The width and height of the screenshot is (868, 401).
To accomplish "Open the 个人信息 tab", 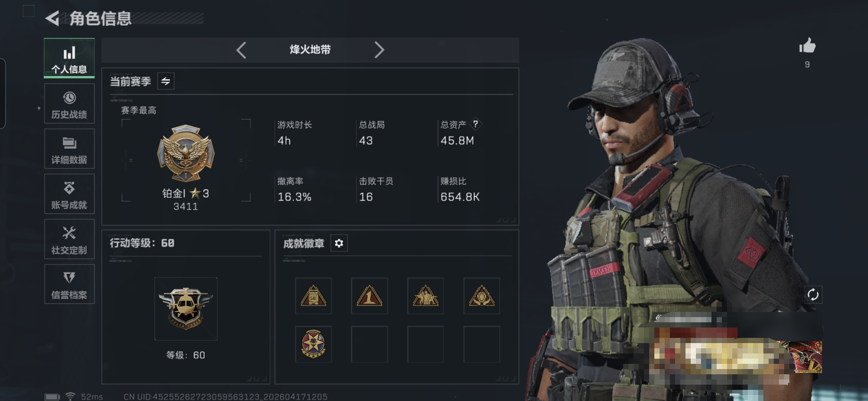I will [69, 58].
